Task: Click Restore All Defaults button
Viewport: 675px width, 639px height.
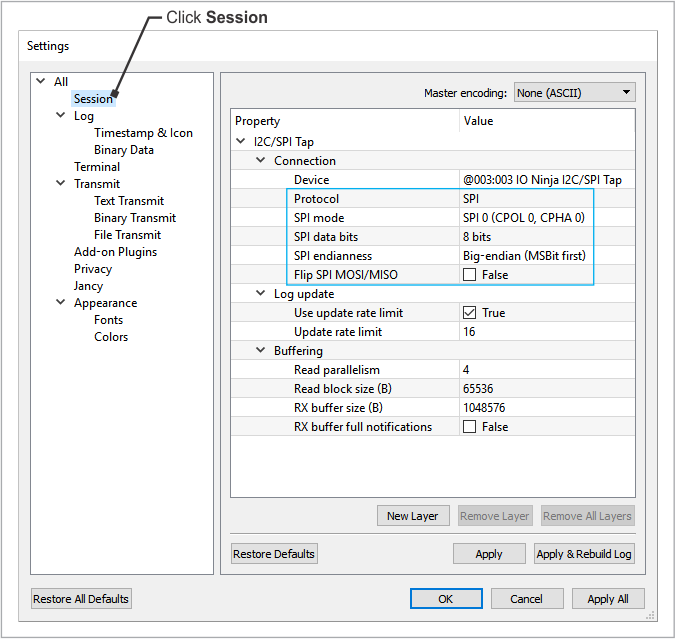Action: click(81, 599)
